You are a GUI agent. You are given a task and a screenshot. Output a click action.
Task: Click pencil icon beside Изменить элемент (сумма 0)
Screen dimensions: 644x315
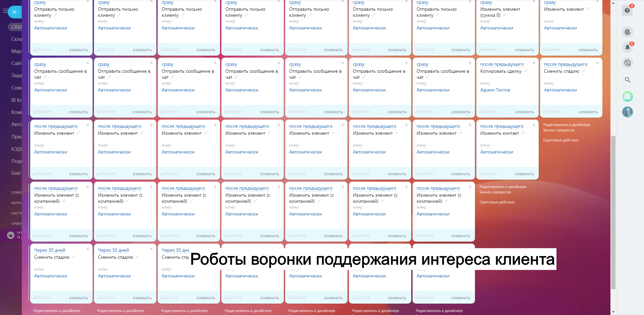click(x=504, y=15)
